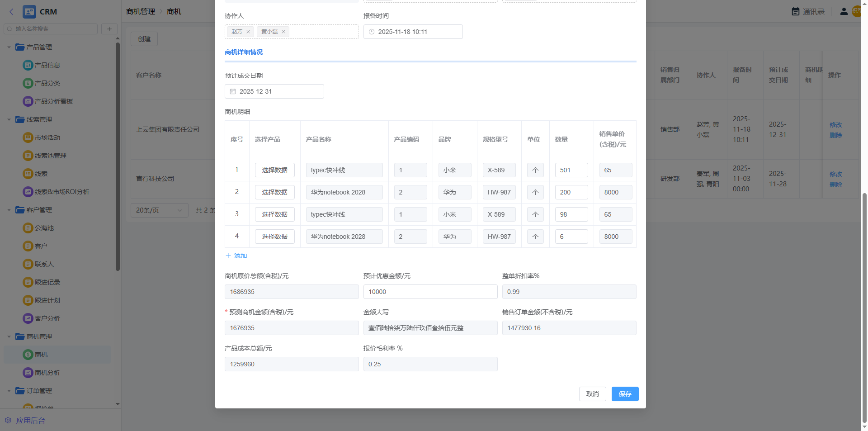Collapse the 产品管理 tree folder
Image resolution: width=868 pixels, height=431 pixels.
pyautogui.click(x=9, y=47)
